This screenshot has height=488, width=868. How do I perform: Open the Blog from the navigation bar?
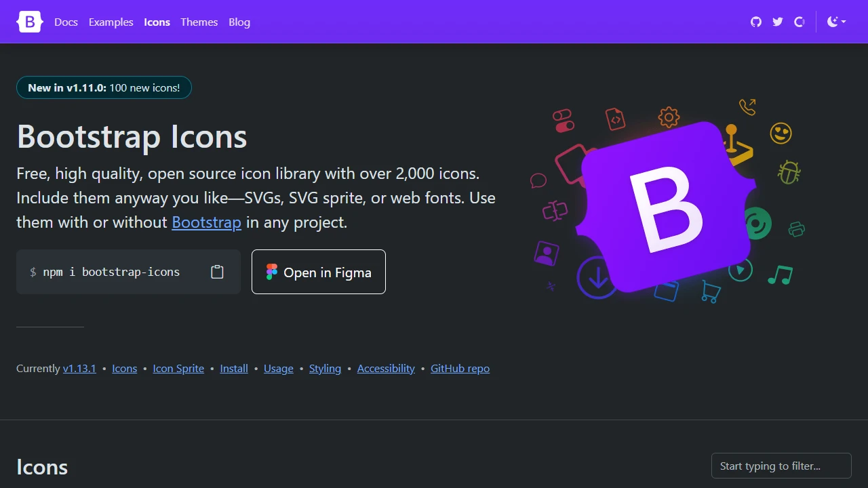point(239,22)
